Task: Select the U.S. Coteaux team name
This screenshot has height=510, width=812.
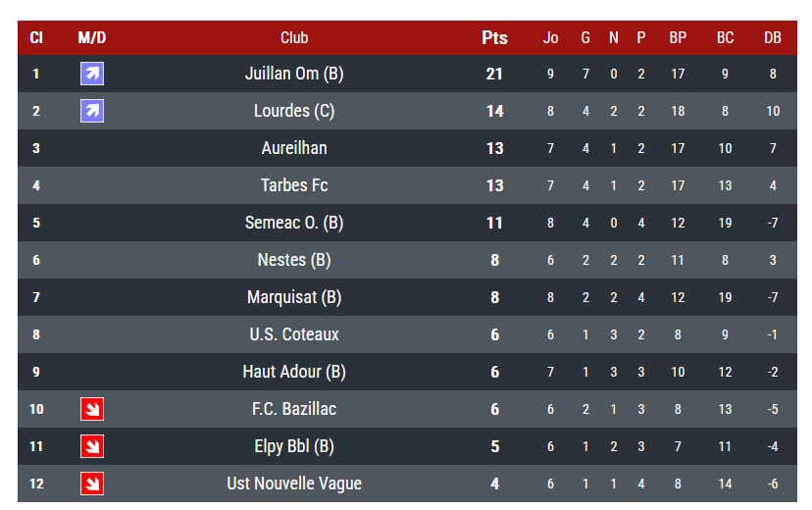Action: tap(294, 334)
